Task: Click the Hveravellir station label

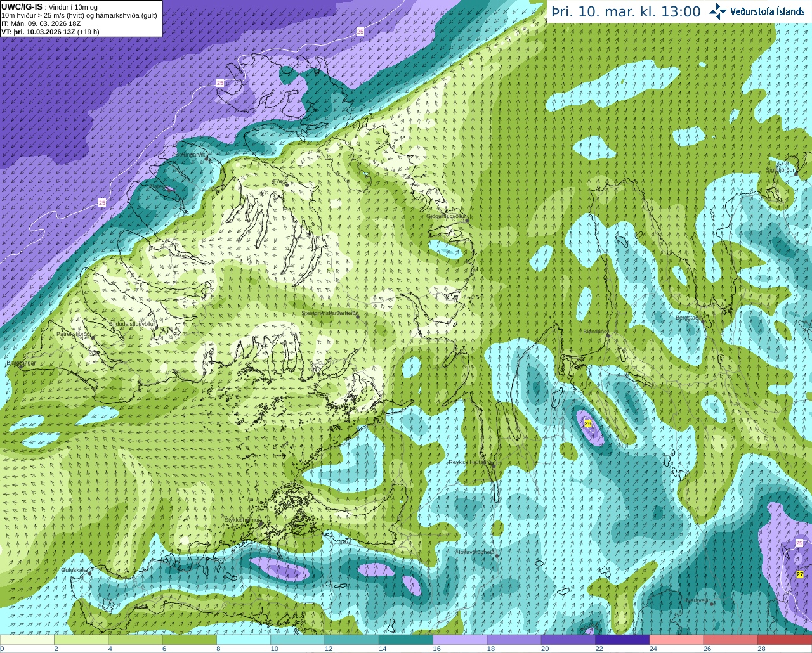Action: click(x=696, y=600)
